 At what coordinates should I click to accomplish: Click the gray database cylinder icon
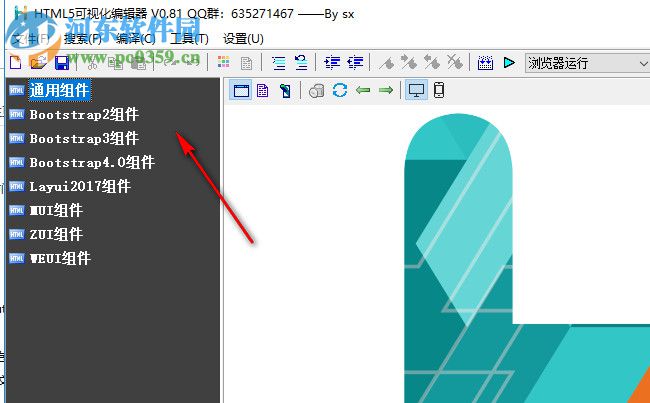tap(317, 90)
